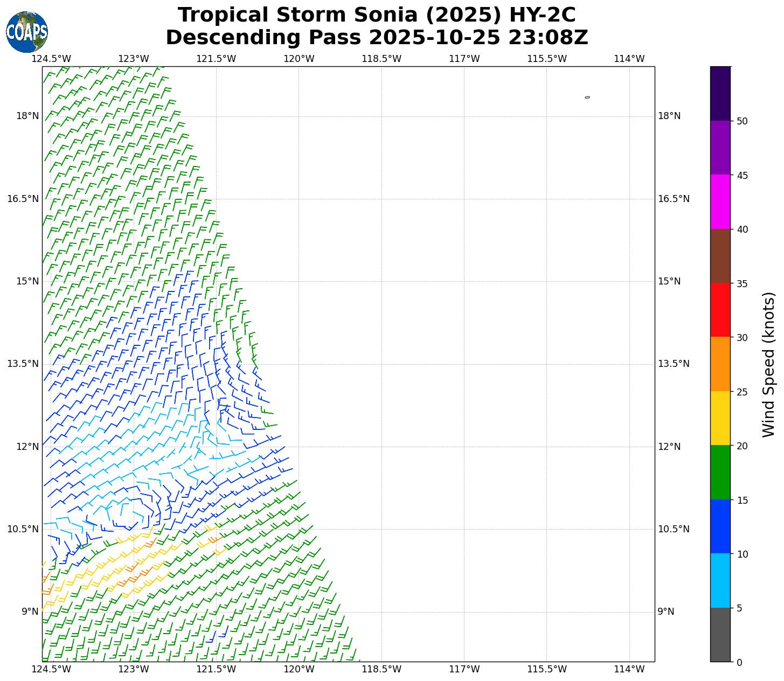Click the 'Descending Pass 2025-10-25 23:08Z' subtitle
The width and height of the screenshot is (784, 681).
coord(377,38)
